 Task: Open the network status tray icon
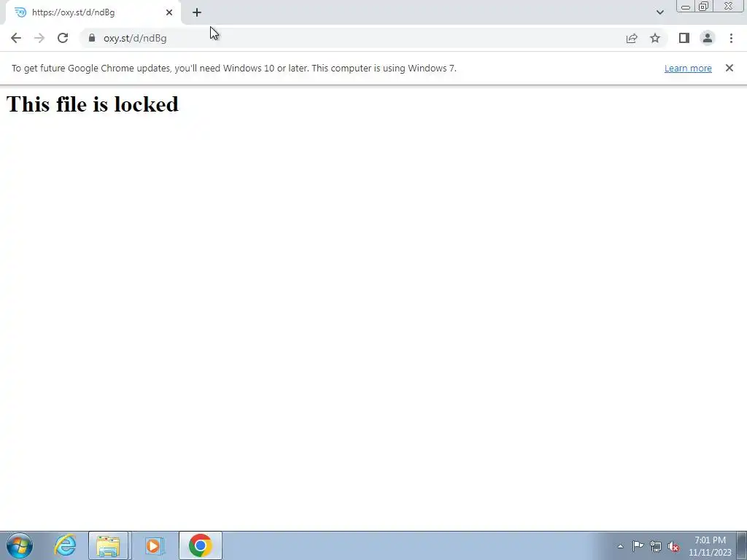tap(656, 546)
